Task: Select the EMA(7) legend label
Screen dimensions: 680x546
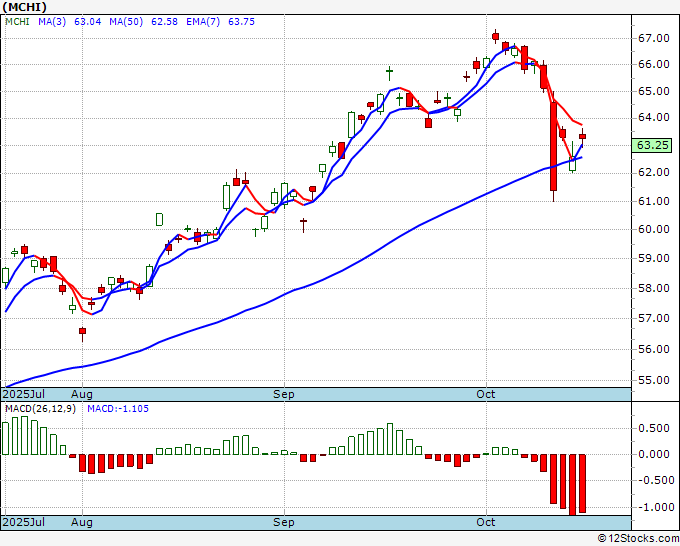Action: 203,22
